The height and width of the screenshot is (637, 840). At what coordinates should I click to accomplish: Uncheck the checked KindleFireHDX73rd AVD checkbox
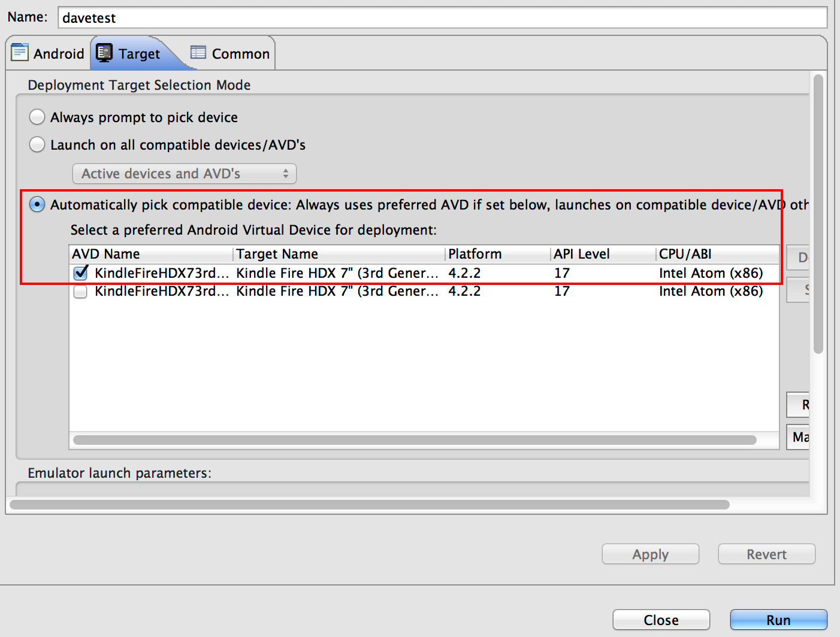pyautogui.click(x=80, y=273)
